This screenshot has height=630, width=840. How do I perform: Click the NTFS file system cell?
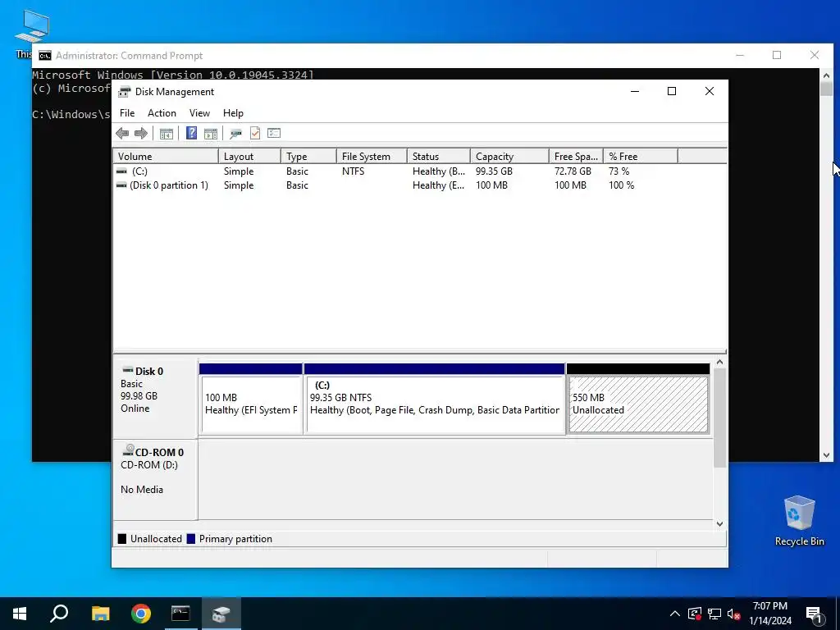point(353,171)
